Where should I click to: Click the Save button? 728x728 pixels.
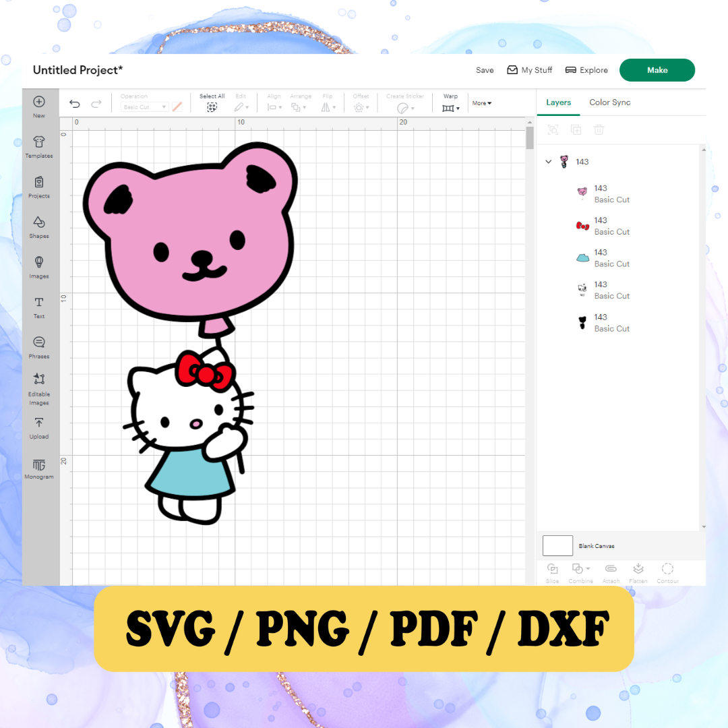click(x=485, y=70)
